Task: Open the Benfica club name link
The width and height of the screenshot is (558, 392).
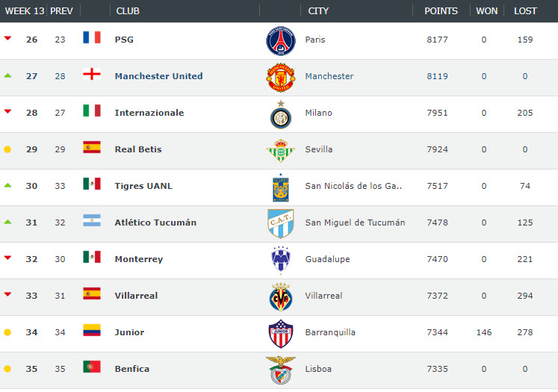Action: coord(131,369)
